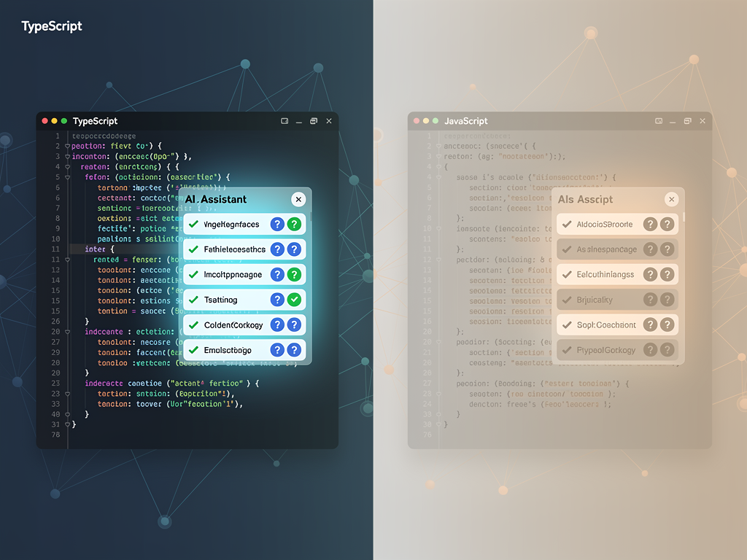Click blue help icon in VngeHegnfaces row

277,224
